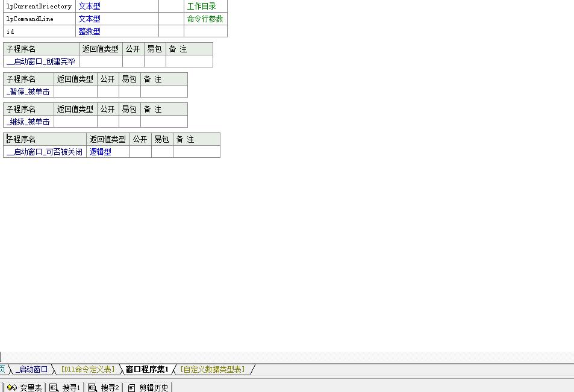Click the search icon beside 搜寻2
Viewport: 574px width, 392px height.
click(x=92, y=388)
